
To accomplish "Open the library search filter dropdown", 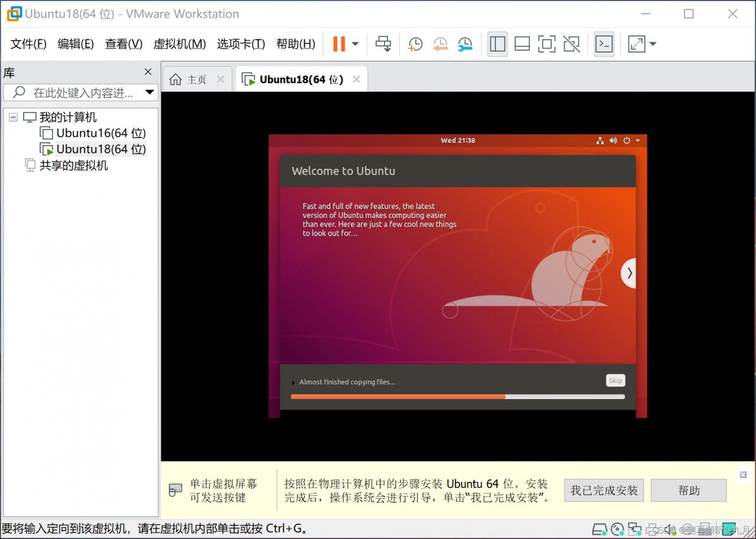I will 149,92.
